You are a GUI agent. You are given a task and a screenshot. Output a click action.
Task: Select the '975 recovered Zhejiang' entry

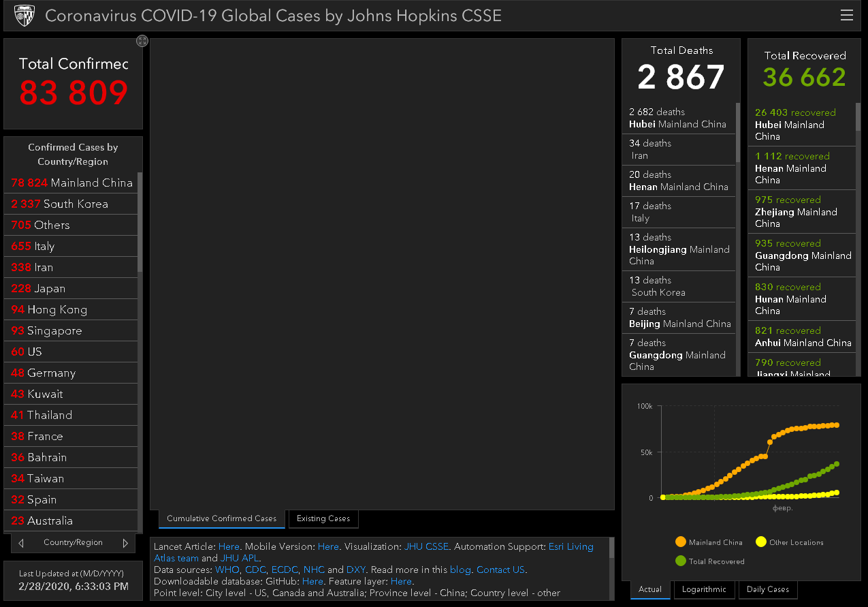[802, 212]
